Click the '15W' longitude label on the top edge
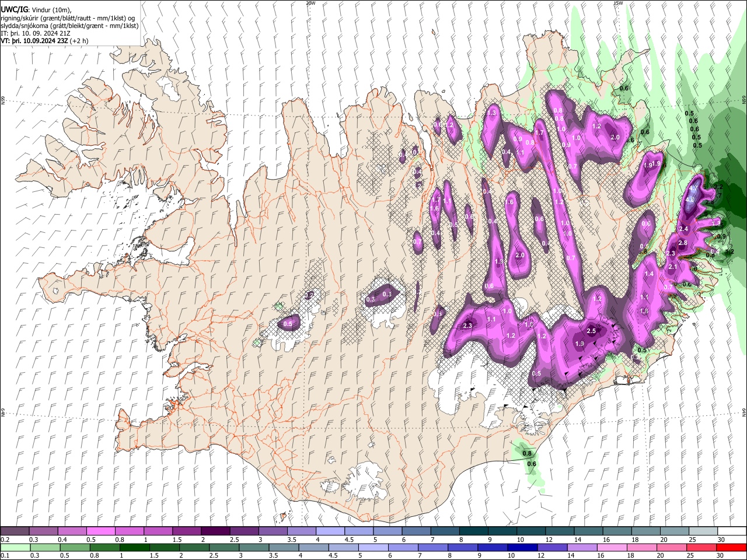Screen dimensions: 747x560 click(x=618, y=3)
